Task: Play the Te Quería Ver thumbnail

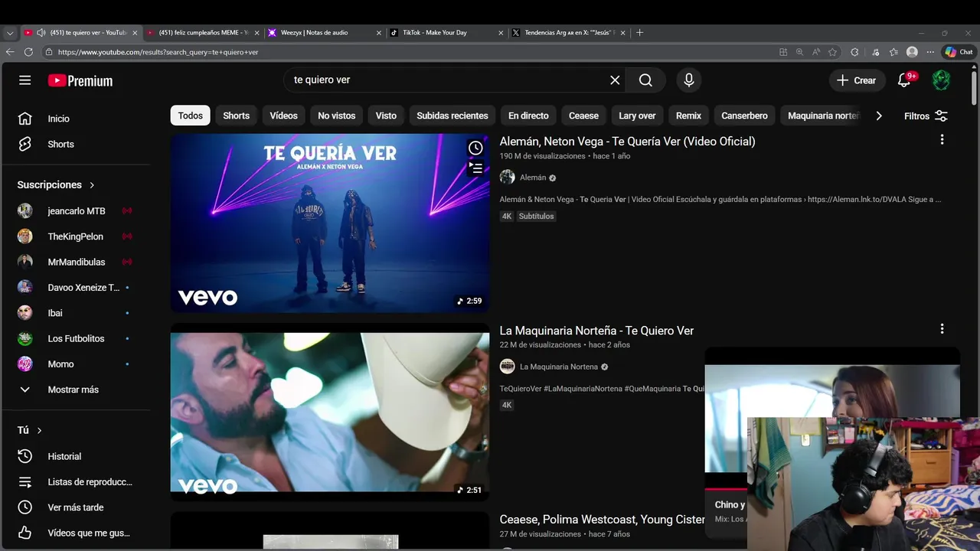Action: 330,223
